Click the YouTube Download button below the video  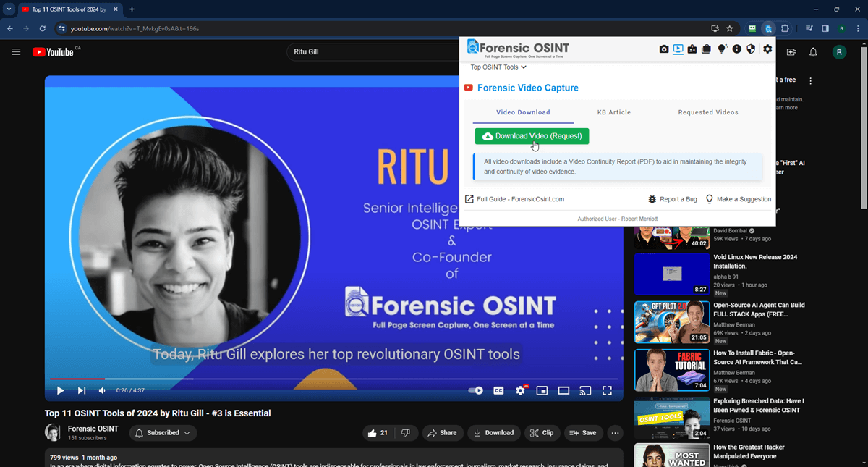[x=494, y=433]
